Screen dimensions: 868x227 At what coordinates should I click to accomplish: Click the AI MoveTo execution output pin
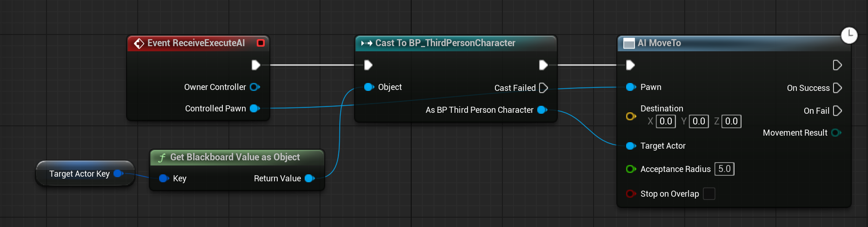point(837,65)
